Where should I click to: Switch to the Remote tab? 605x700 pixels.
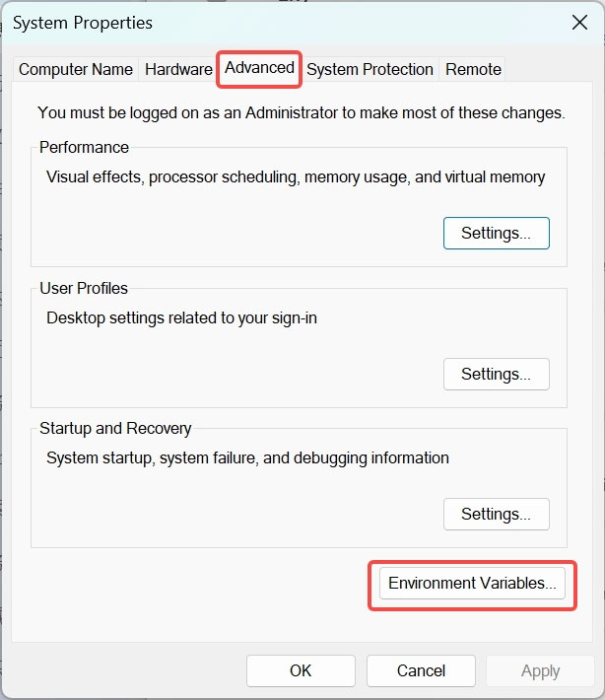pyautogui.click(x=473, y=69)
